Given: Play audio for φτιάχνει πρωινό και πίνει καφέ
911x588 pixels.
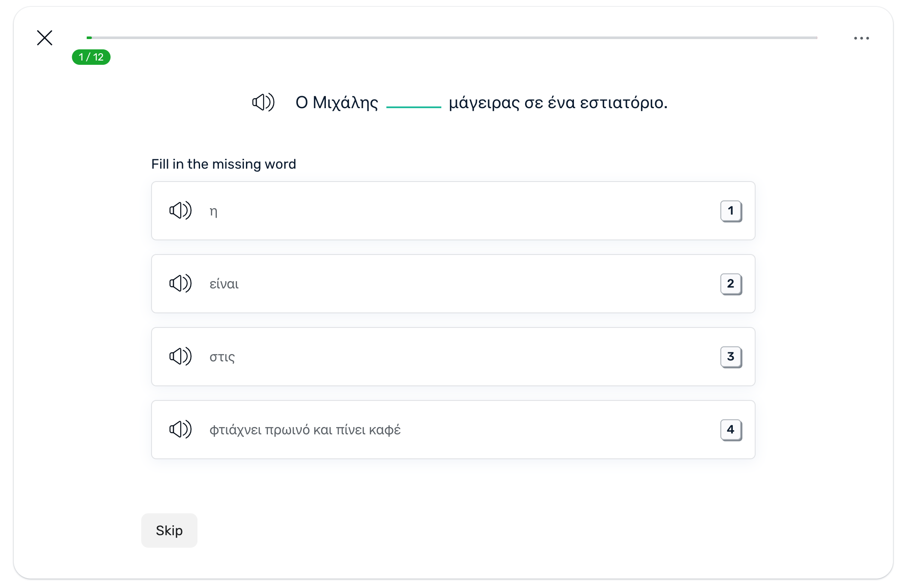Looking at the screenshot, I should [181, 429].
